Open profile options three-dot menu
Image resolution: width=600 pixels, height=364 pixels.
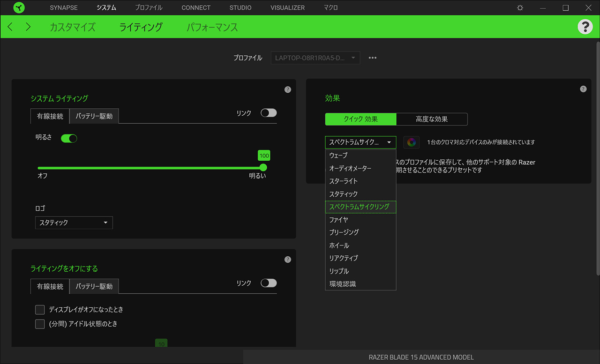tap(373, 58)
